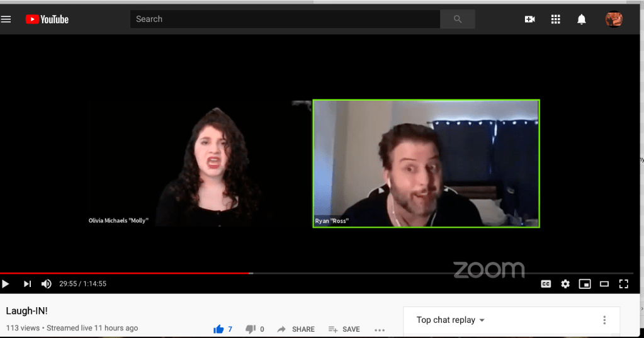This screenshot has width=644, height=338.
Task: Enable miniplayer mode
Action: coord(585,284)
